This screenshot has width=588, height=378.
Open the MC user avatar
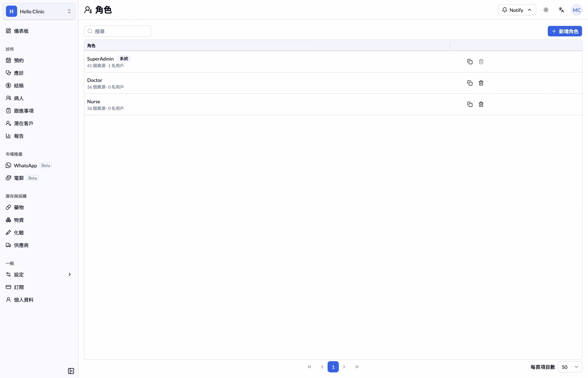pyautogui.click(x=577, y=10)
